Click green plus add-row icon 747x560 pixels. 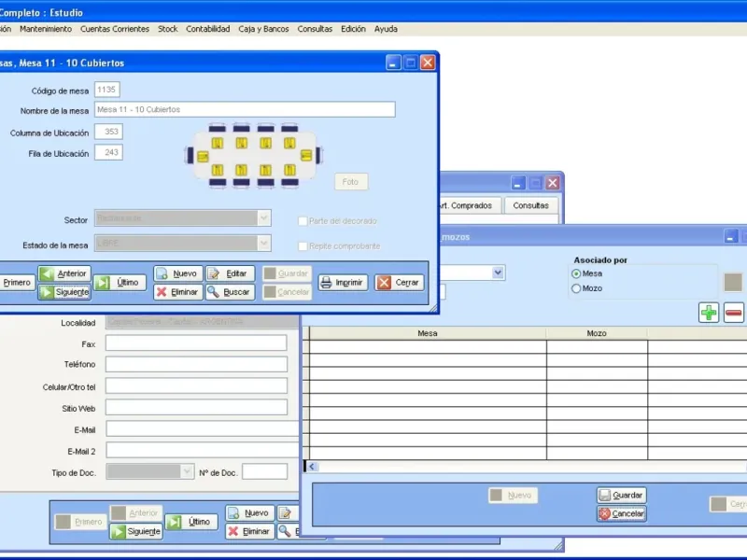[x=709, y=313]
